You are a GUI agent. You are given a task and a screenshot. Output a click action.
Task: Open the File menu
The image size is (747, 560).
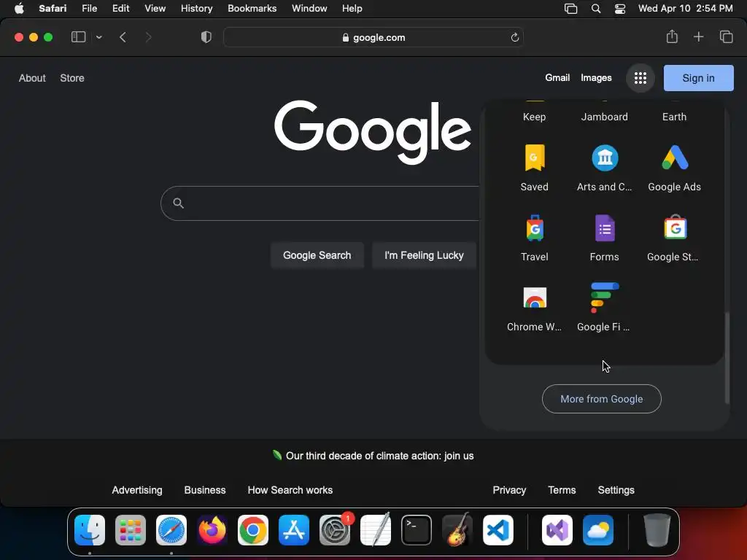[89, 9]
